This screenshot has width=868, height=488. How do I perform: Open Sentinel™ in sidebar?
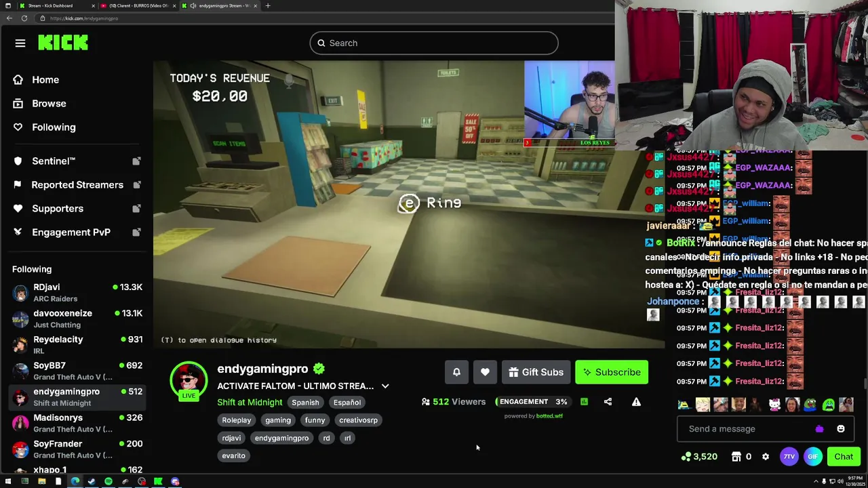(54, 161)
